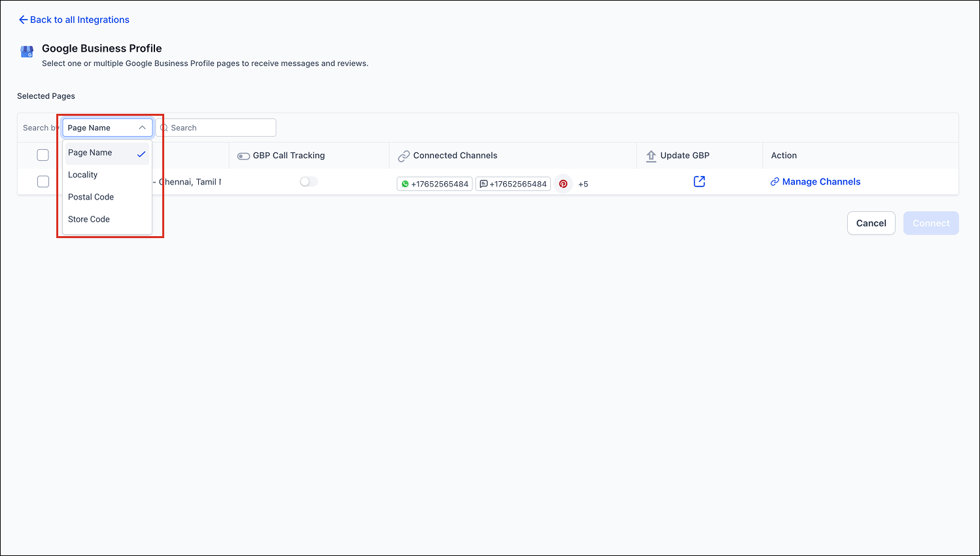Click the Pinterest channel icon

tap(563, 184)
